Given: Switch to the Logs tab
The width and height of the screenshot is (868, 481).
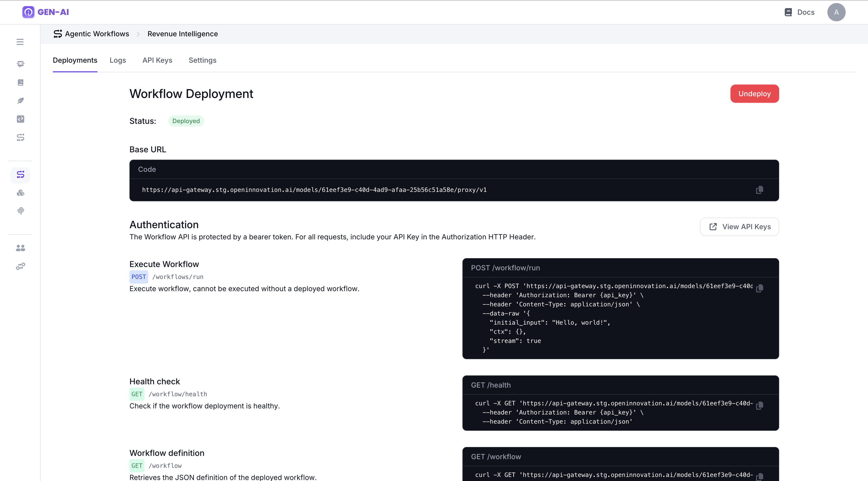Looking at the screenshot, I should 118,60.
